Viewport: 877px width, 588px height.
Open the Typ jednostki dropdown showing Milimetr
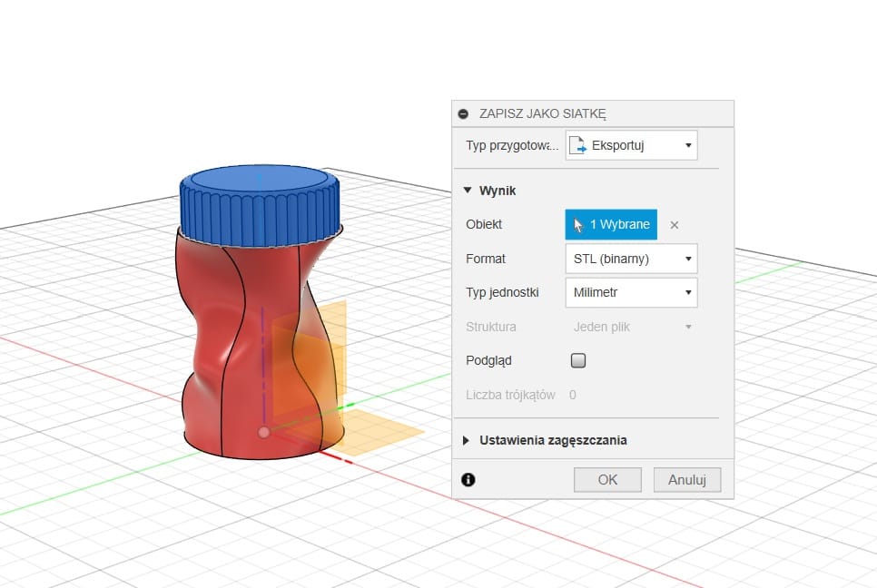pos(631,292)
